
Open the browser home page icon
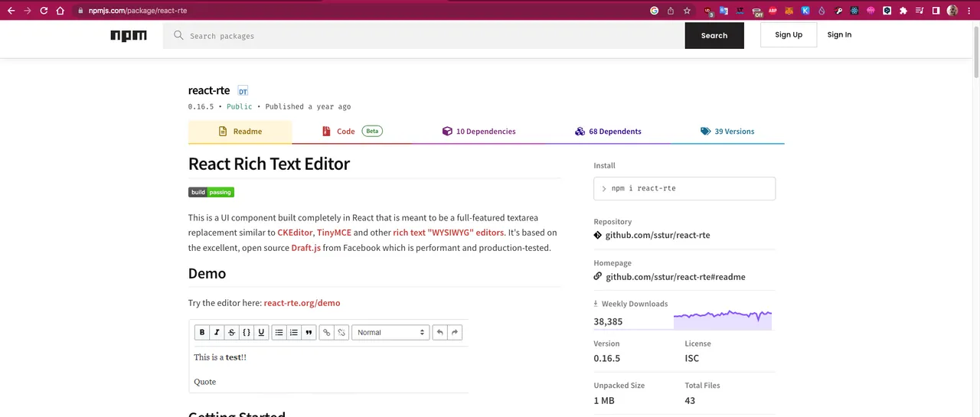point(61,11)
